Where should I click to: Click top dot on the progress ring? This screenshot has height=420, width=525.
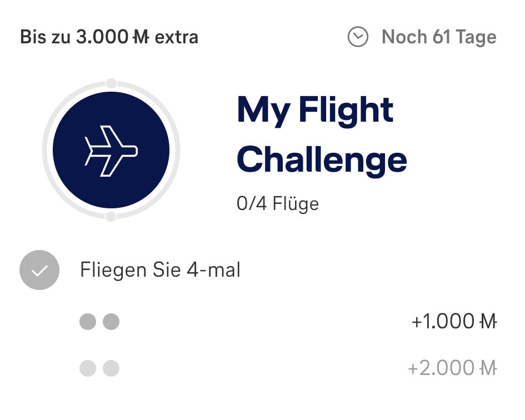point(111,83)
